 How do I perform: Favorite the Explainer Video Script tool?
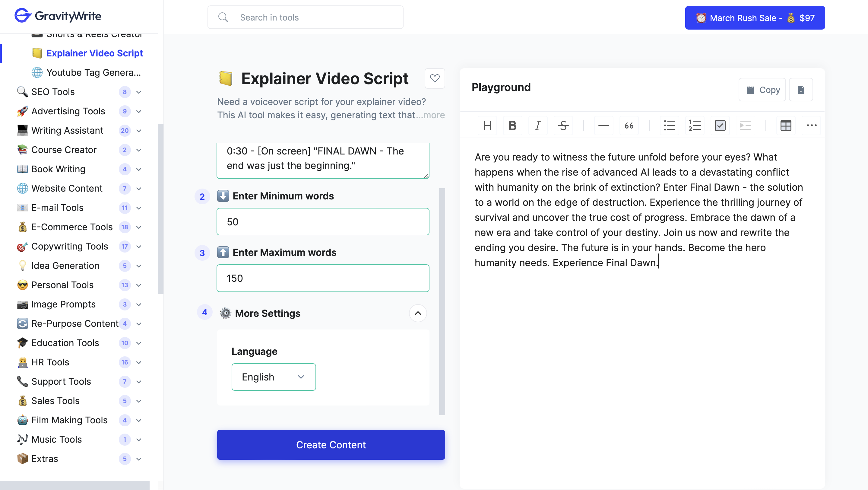pyautogui.click(x=435, y=78)
